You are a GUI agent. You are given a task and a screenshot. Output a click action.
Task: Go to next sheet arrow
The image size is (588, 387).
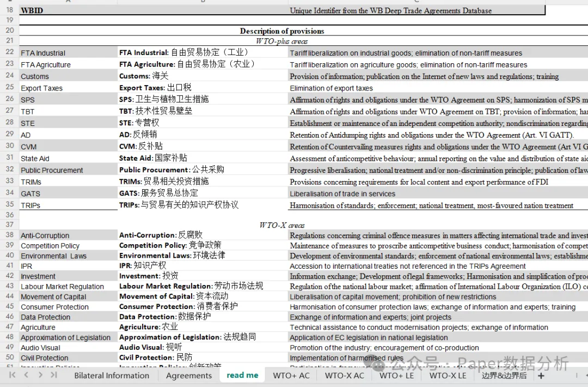[40, 374]
